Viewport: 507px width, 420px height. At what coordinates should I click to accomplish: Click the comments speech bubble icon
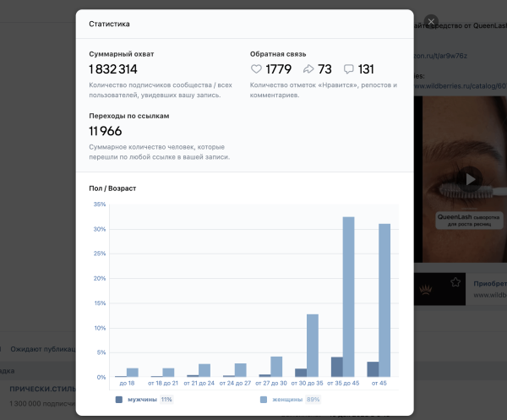click(x=348, y=69)
